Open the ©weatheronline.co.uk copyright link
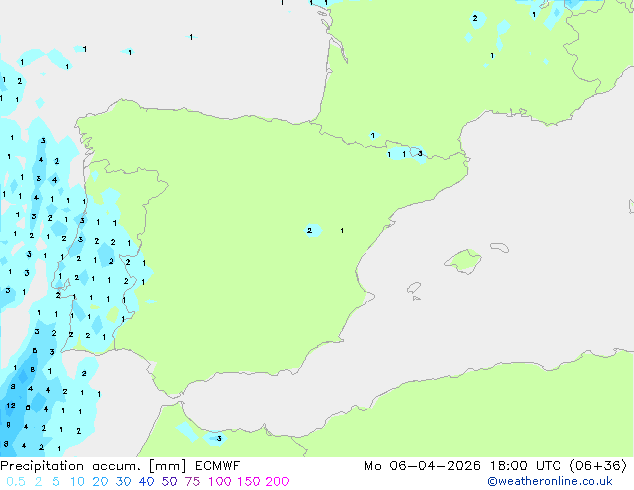 point(549,482)
